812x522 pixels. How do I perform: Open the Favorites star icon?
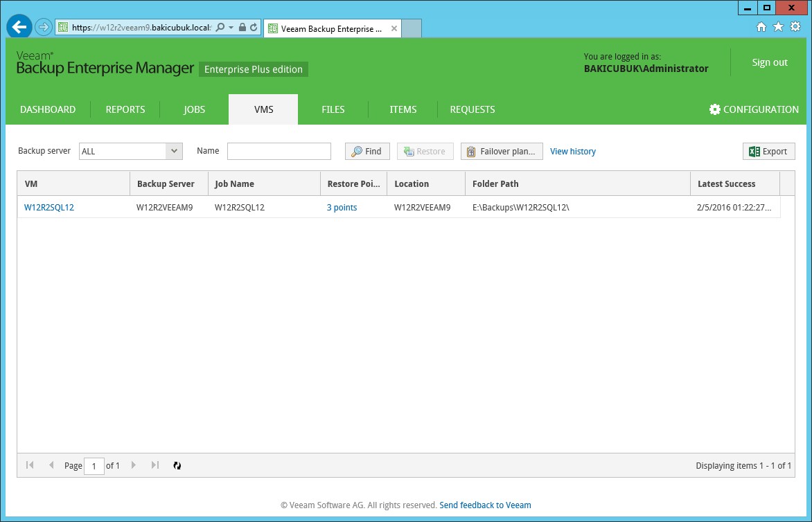(778, 27)
